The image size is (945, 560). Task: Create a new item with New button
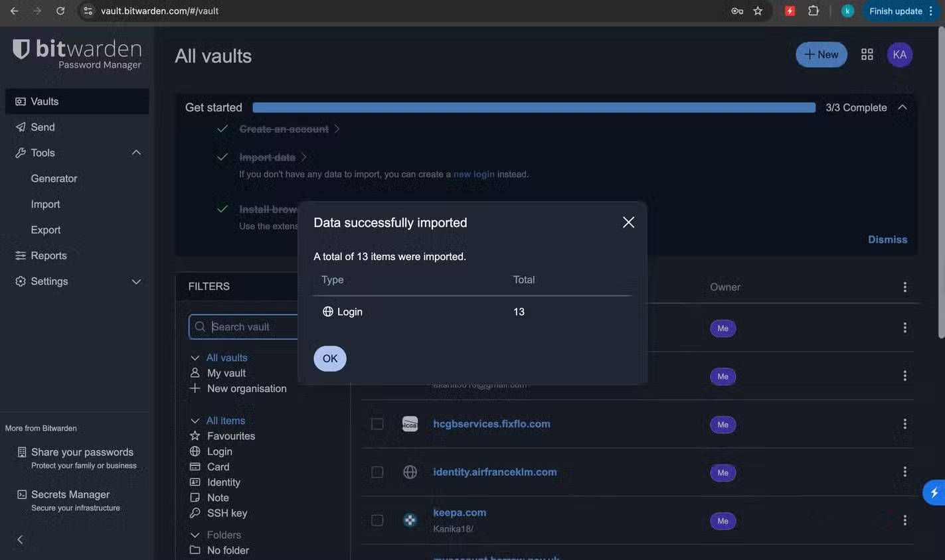(821, 54)
